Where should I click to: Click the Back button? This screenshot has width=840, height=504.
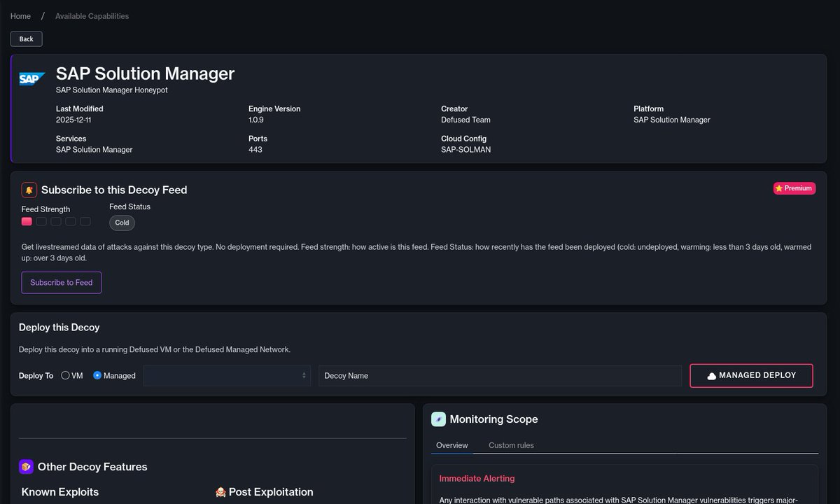(x=27, y=38)
